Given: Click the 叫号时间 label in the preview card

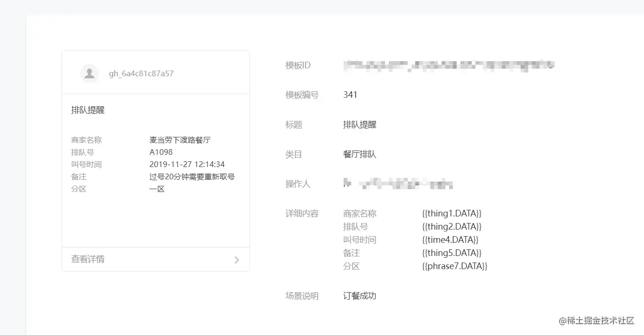Looking at the screenshot, I should pos(87,164).
